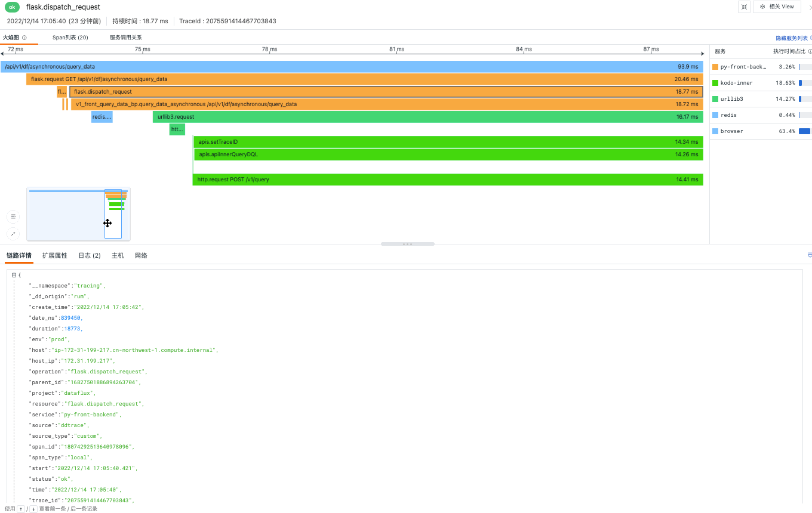This screenshot has width=812, height=513.
Task: Click the browser 63.4% progress bar
Action: [805, 131]
